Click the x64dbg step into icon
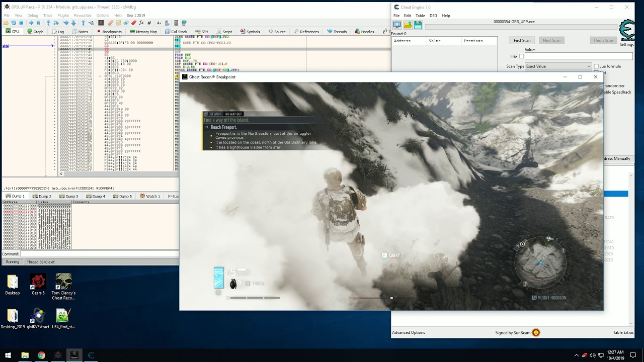Image resolution: width=644 pixels, height=362 pixels. [x=48, y=23]
